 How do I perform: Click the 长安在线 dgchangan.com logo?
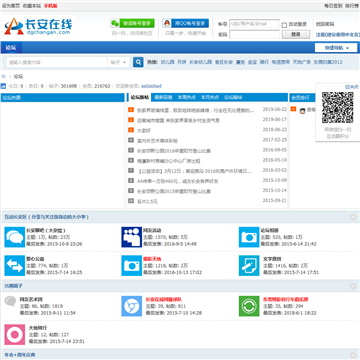pos(38,26)
